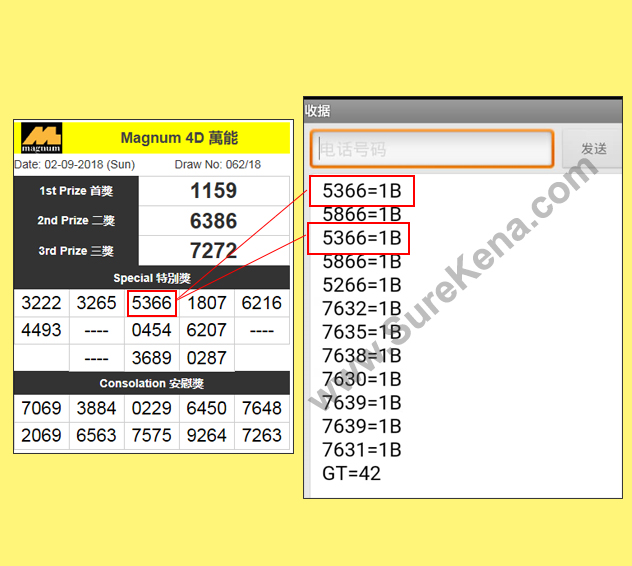
Task: Select third prize number 7272
Action: point(214,251)
